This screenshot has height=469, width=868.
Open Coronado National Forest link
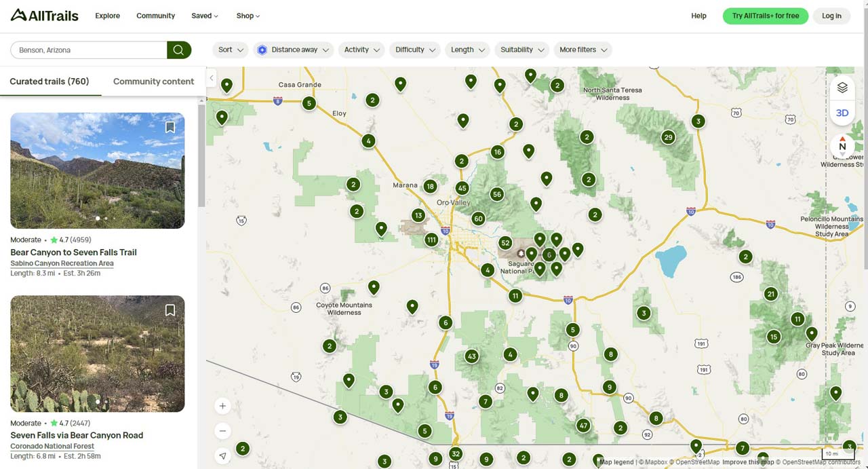52,447
